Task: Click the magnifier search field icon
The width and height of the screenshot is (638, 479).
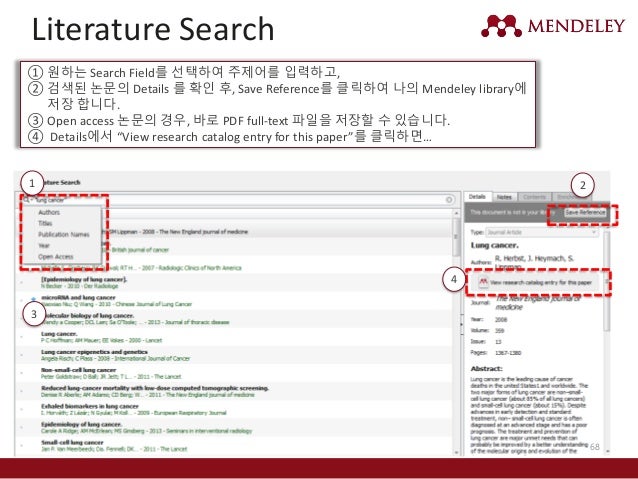Action: tap(26, 200)
